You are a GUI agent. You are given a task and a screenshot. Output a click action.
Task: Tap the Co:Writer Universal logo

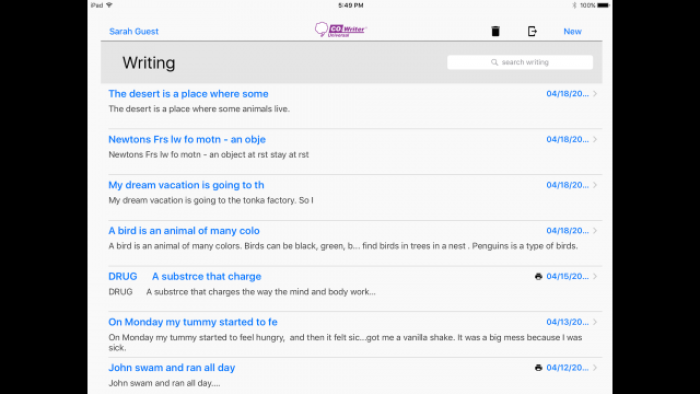click(341, 30)
